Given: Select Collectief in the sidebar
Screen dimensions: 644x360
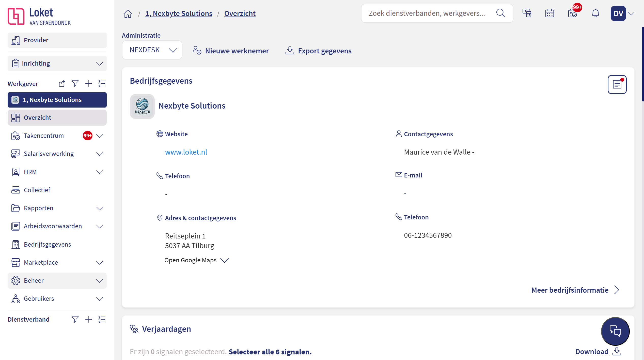Looking at the screenshot, I should 37,190.
